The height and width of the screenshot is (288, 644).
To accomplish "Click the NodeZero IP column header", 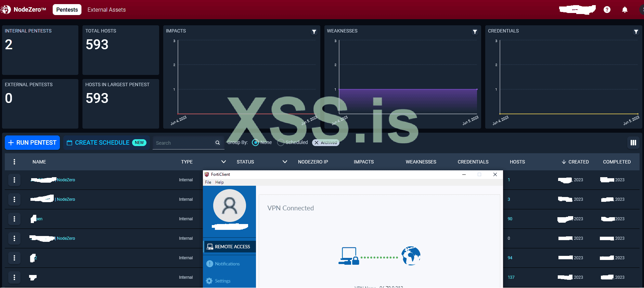I will click(313, 162).
